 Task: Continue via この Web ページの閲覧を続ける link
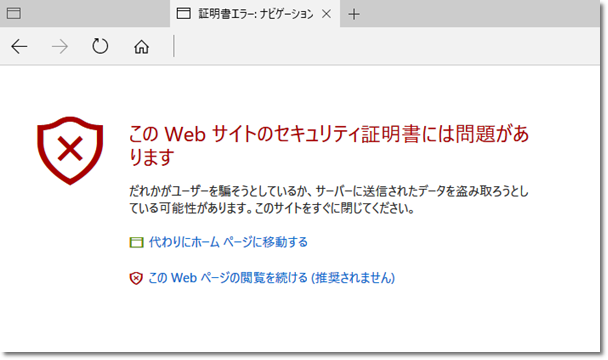coord(271,278)
